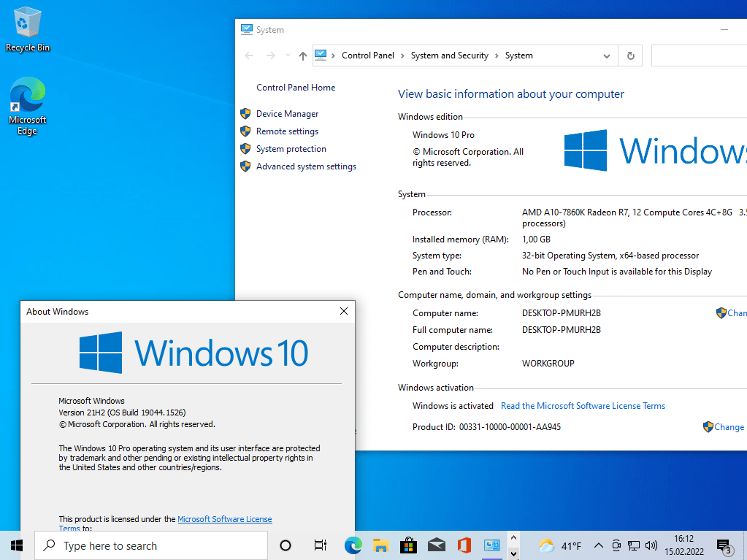The image size is (747, 560).
Task: Open the Start menu
Action: [17, 545]
